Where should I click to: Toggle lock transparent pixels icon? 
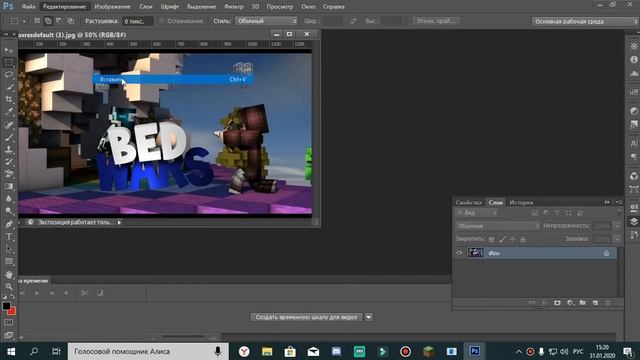(x=491, y=239)
